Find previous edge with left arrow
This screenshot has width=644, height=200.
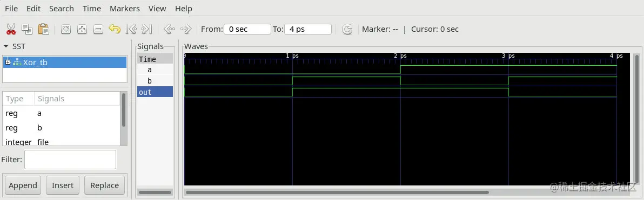[169, 29]
